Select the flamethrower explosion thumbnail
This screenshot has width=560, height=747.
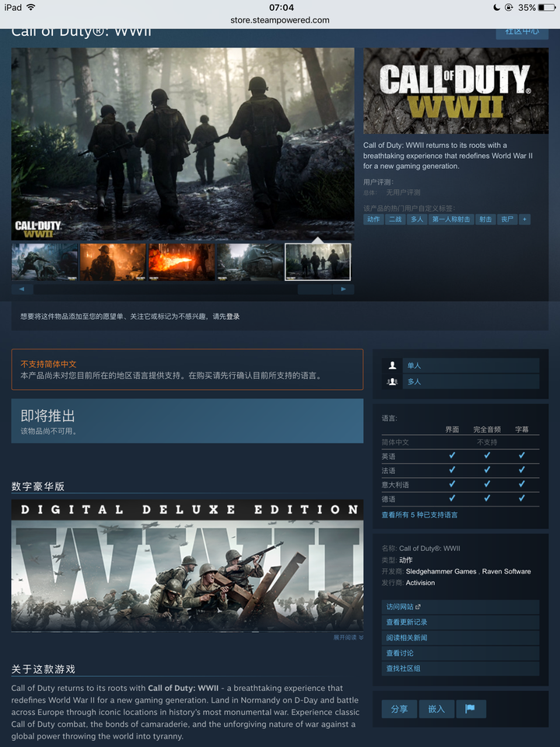[181, 262]
